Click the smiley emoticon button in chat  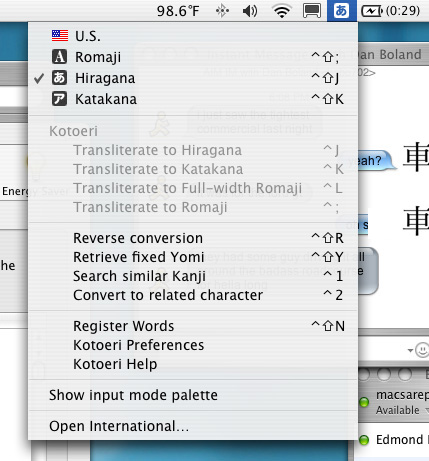pos(422,350)
